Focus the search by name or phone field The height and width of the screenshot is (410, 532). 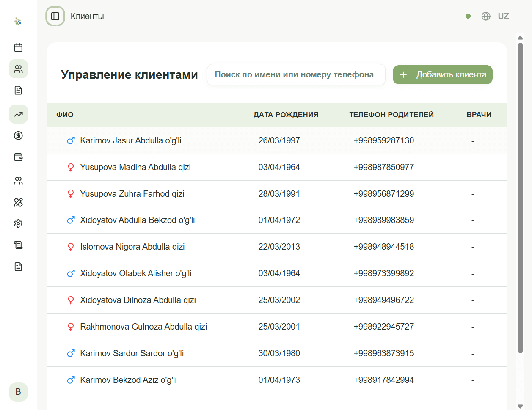[296, 74]
